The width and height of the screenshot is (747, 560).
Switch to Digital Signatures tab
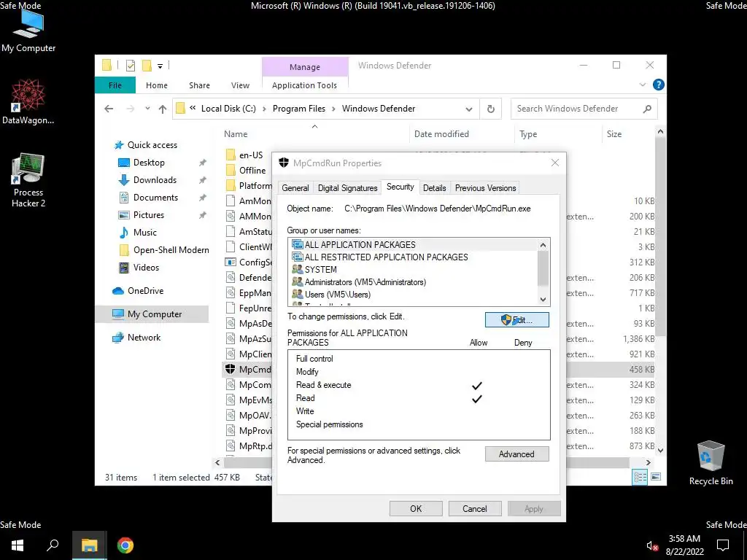click(x=347, y=188)
